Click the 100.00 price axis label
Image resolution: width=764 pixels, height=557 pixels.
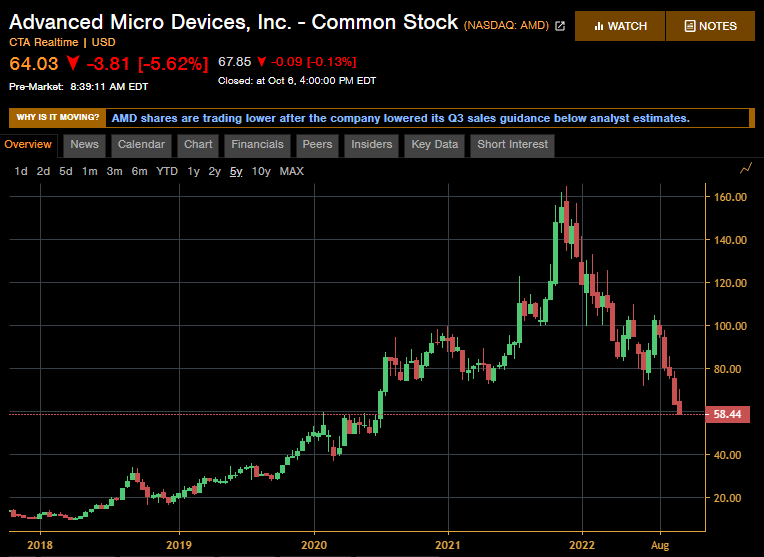(730, 326)
